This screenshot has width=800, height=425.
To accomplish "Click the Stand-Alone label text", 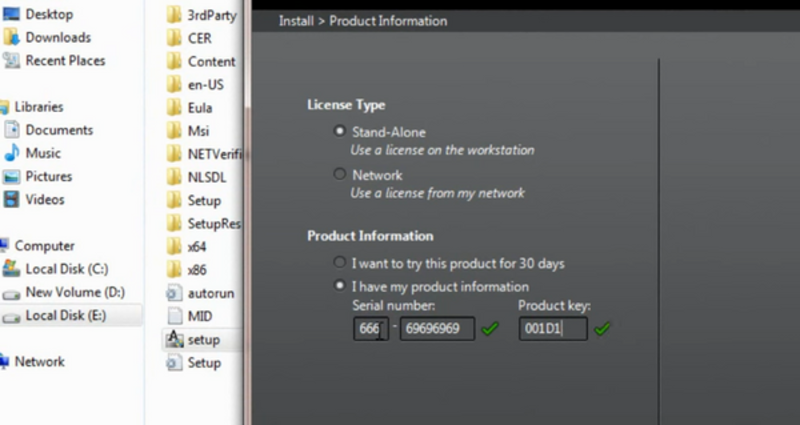I will click(x=389, y=132).
